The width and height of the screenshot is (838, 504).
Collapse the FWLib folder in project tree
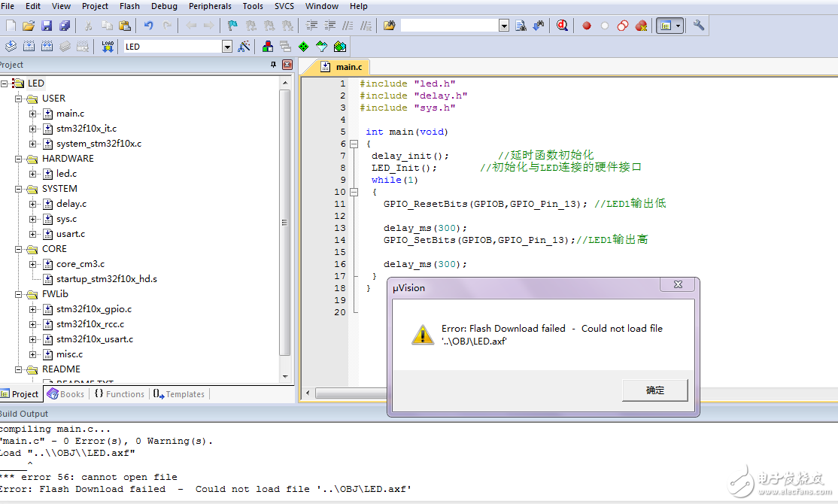[x=19, y=294]
